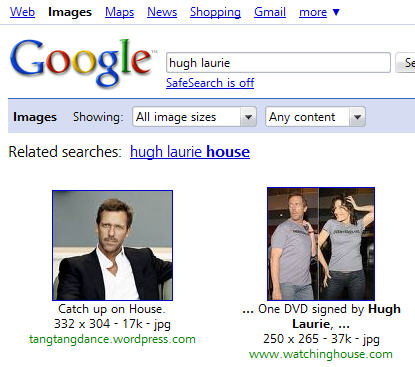Open the Shopping link
415x367 pixels.
215,12
